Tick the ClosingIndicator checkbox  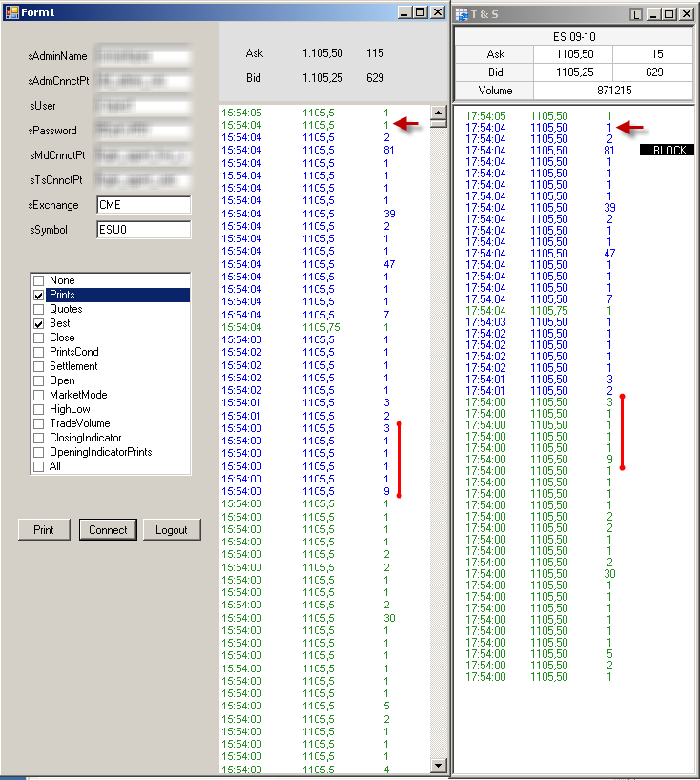pyautogui.click(x=39, y=439)
